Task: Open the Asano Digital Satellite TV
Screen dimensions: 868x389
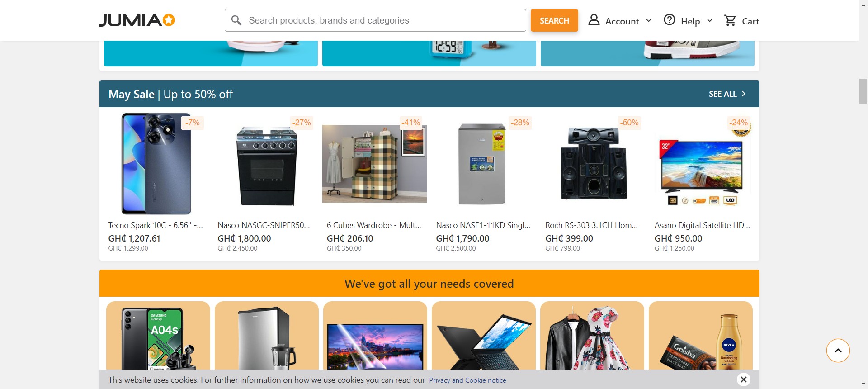Action: click(x=702, y=183)
